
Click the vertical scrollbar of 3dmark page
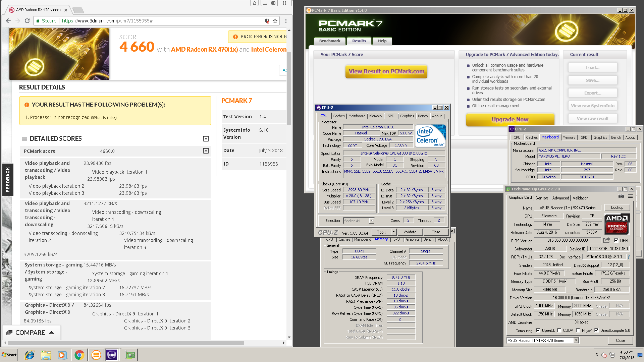pyautogui.click(x=289, y=88)
